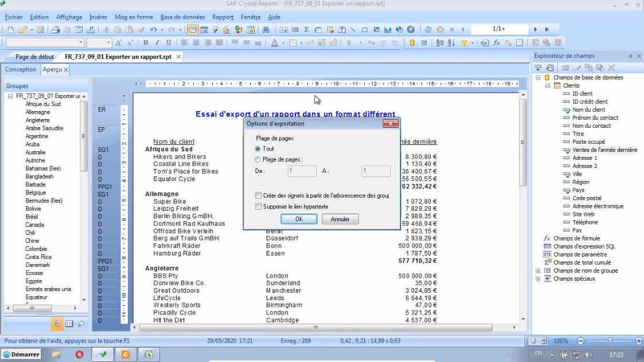644x362 pixels.
Task: Click the Insert Summary sigma icon
Action: pyautogui.click(x=307, y=29)
